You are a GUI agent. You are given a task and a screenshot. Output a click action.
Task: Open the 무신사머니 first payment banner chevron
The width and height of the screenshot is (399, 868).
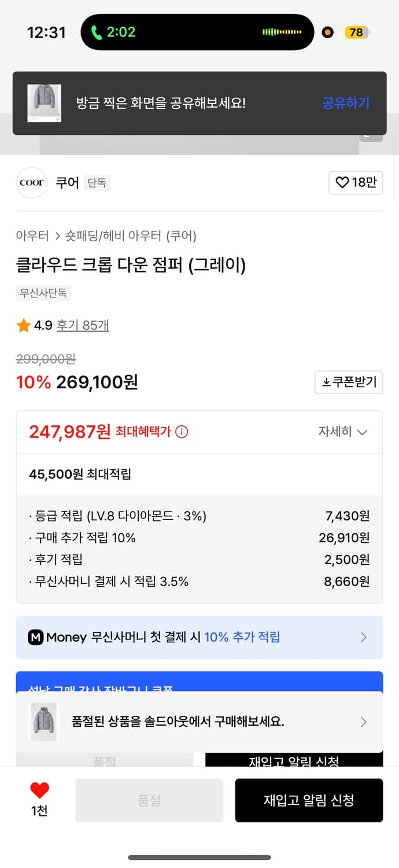(364, 637)
